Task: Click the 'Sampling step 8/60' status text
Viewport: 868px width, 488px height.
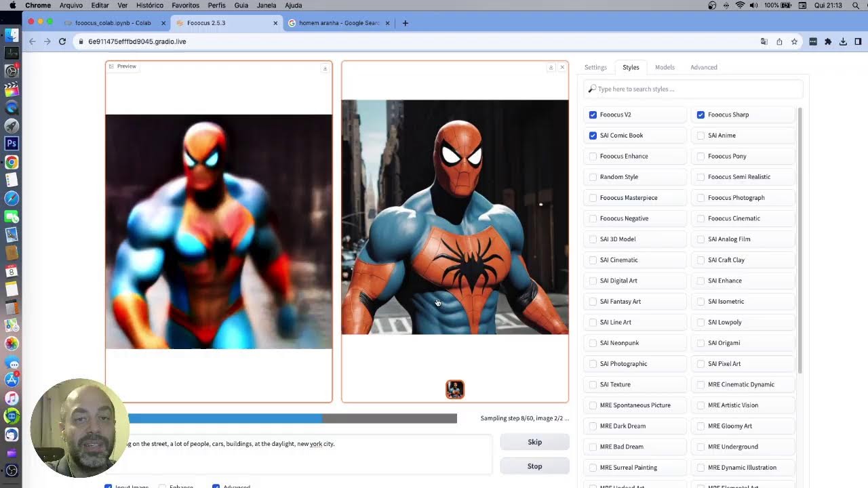Action: click(525, 418)
